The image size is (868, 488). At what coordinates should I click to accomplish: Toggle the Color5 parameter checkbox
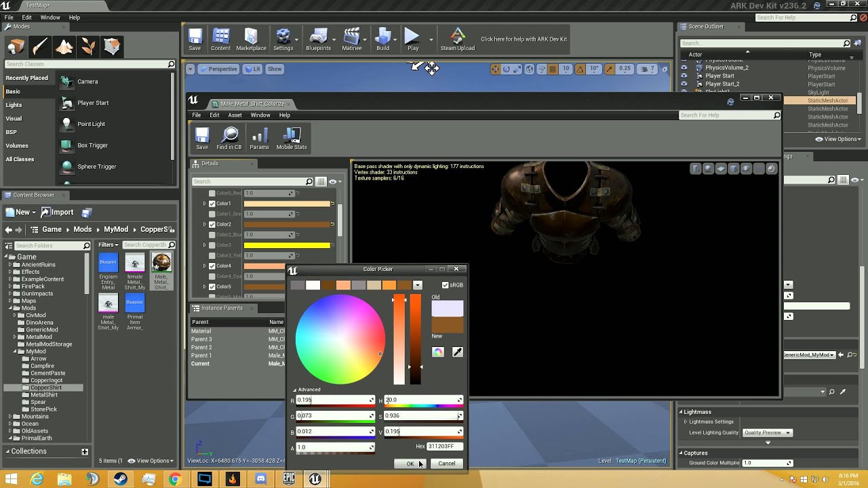coord(212,287)
